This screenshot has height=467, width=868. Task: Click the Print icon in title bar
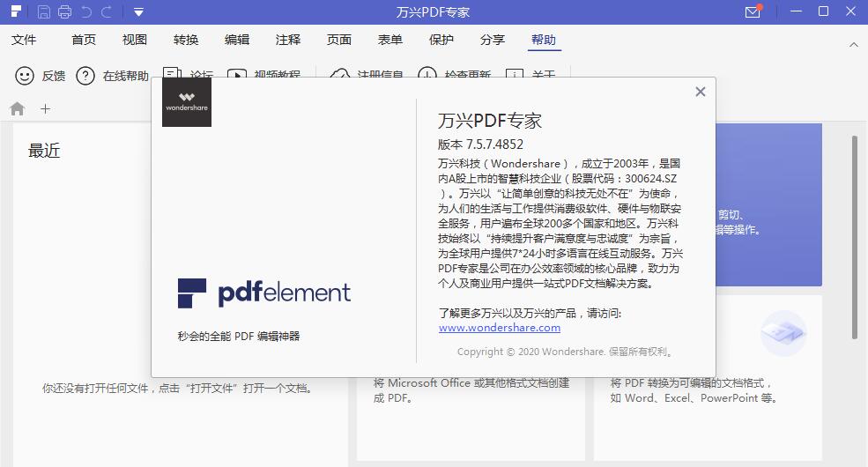64,11
